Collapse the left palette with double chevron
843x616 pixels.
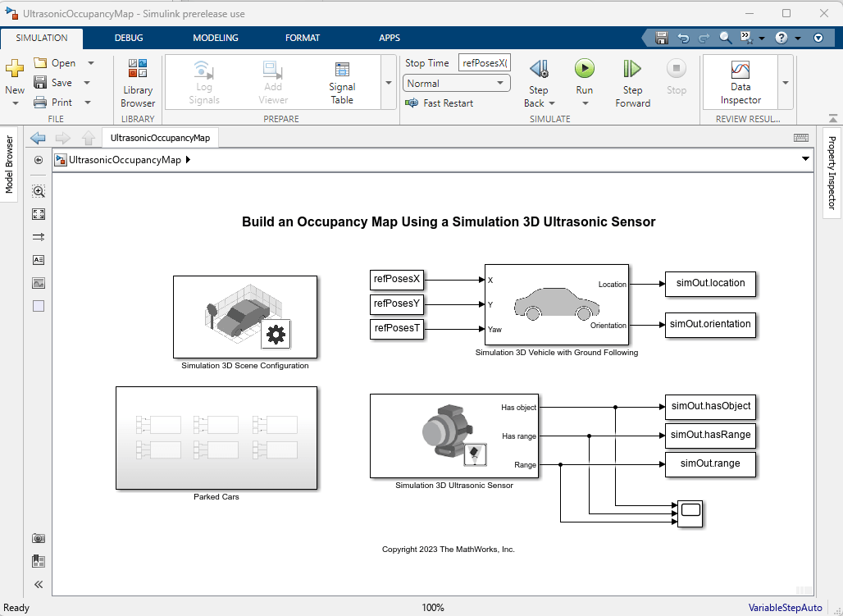click(39, 585)
